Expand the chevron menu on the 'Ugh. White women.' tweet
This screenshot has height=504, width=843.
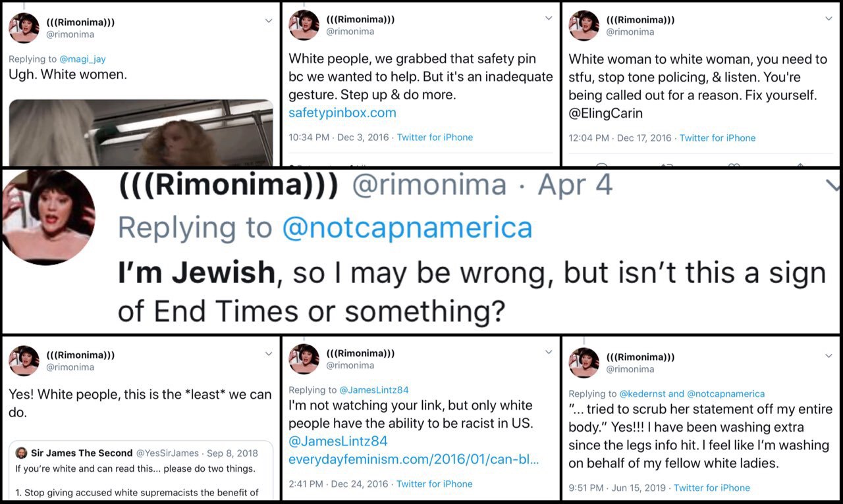click(269, 21)
